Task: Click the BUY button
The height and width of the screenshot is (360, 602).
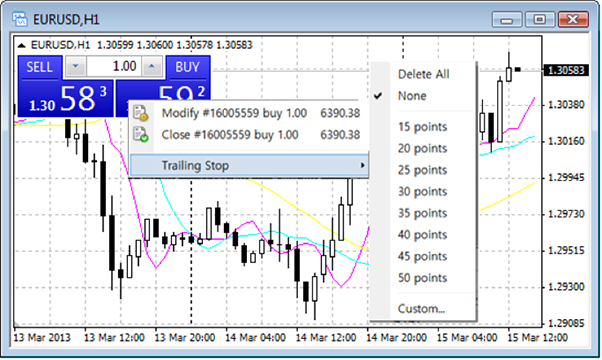Action: 188,67
